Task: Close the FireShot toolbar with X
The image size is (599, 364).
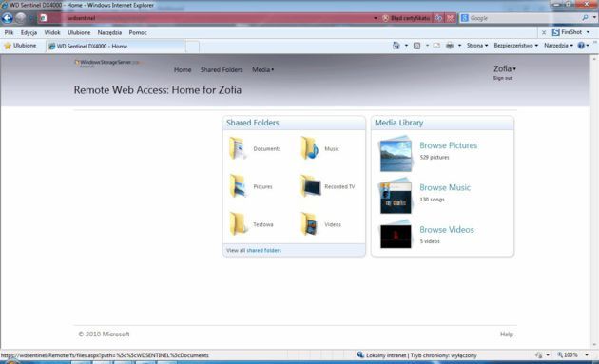Action: (x=544, y=33)
